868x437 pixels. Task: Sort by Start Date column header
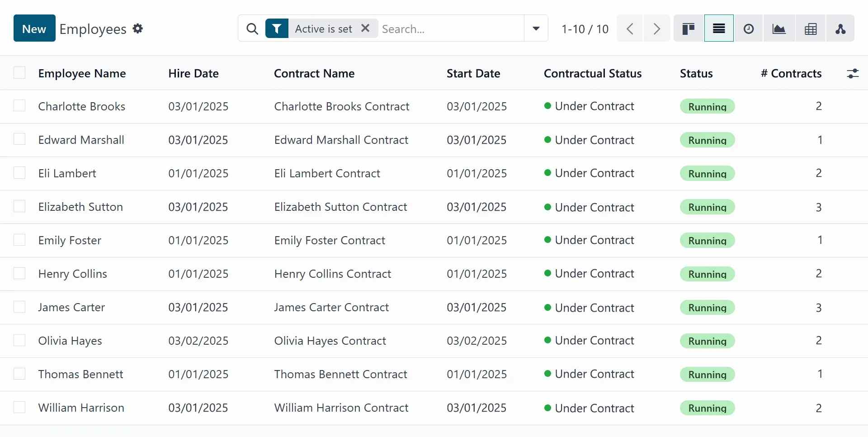pos(473,73)
